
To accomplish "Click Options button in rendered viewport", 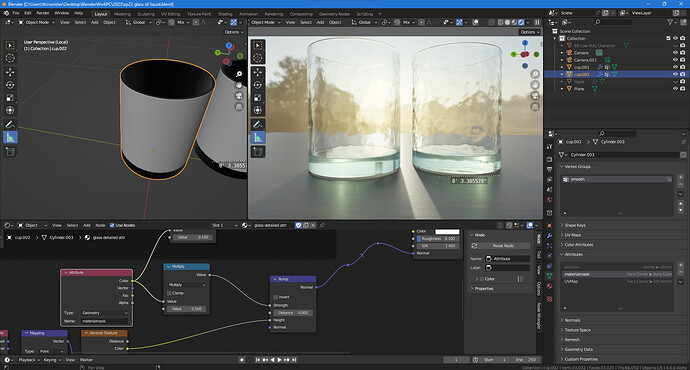I will coord(529,32).
